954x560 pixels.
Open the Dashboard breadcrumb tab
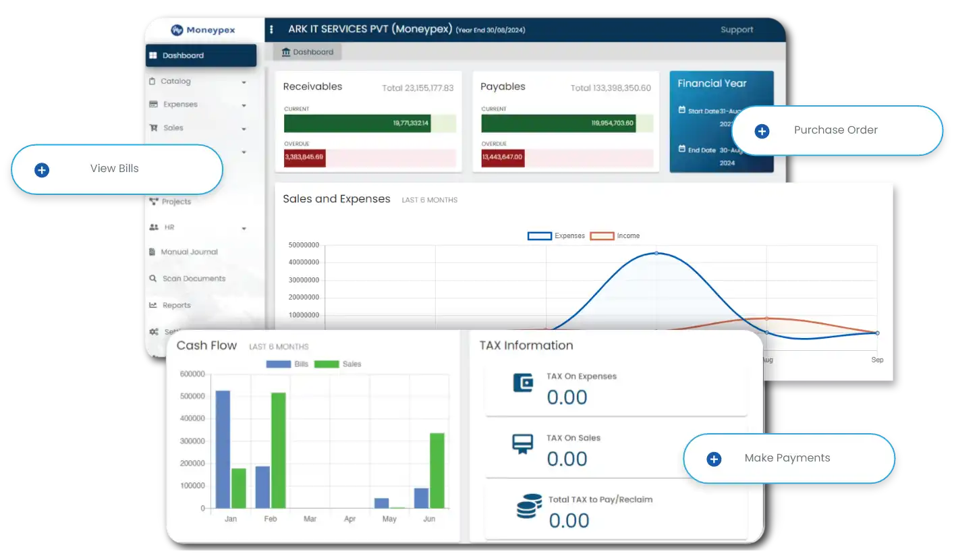pyautogui.click(x=307, y=52)
